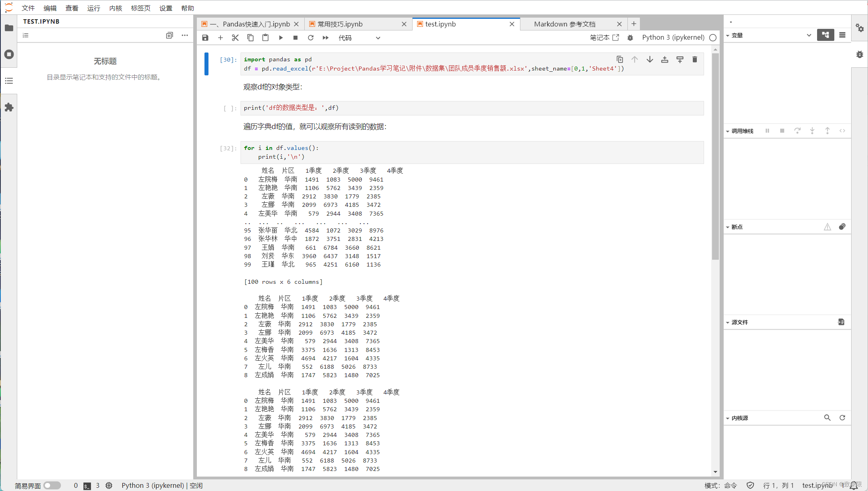Open the notebook in a new window
Screen dimensions: 868x491
(x=605, y=37)
